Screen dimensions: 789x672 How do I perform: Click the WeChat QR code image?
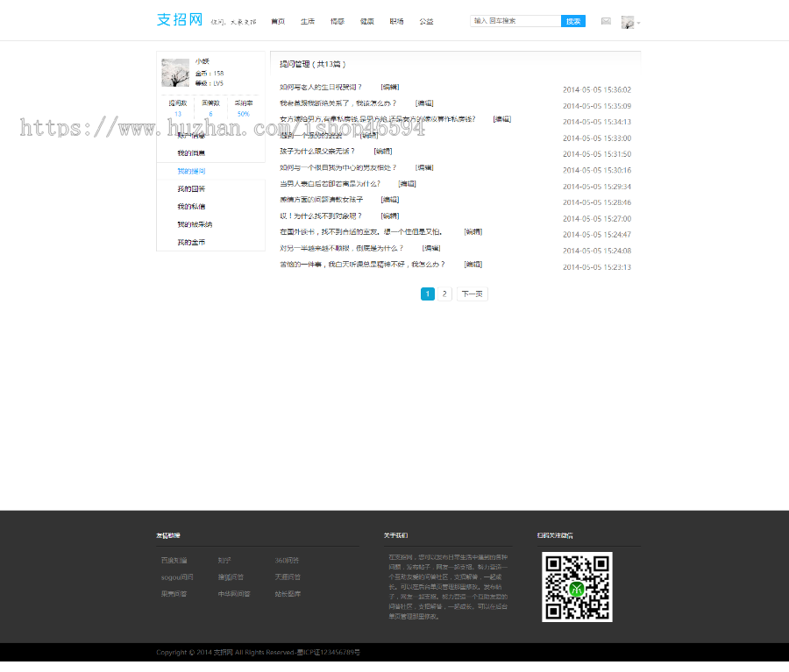(x=577, y=587)
